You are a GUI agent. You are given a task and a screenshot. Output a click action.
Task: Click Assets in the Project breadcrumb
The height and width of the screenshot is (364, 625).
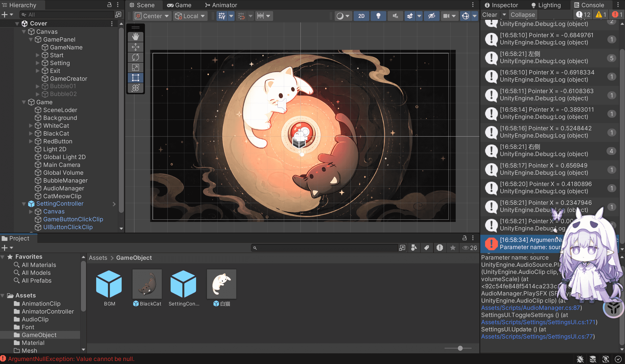(98, 258)
